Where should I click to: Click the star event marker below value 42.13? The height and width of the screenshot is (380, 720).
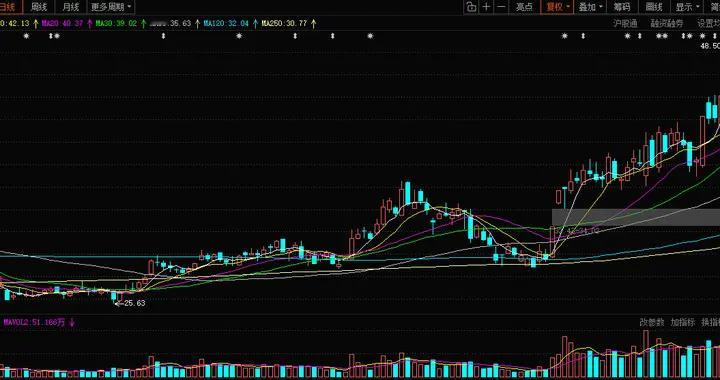(x=26, y=36)
